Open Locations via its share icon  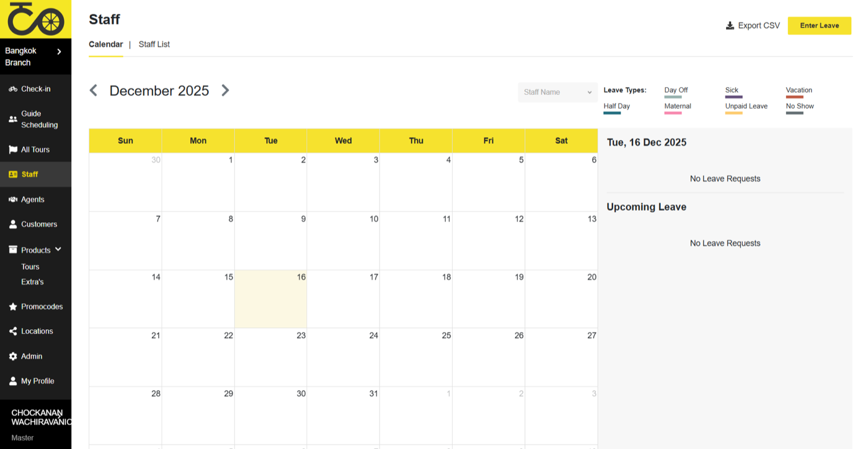(13, 331)
